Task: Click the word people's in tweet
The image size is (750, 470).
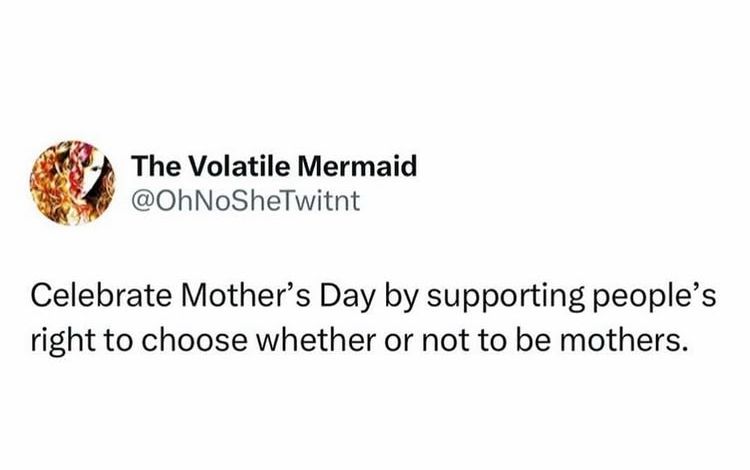Action: (655, 298)
